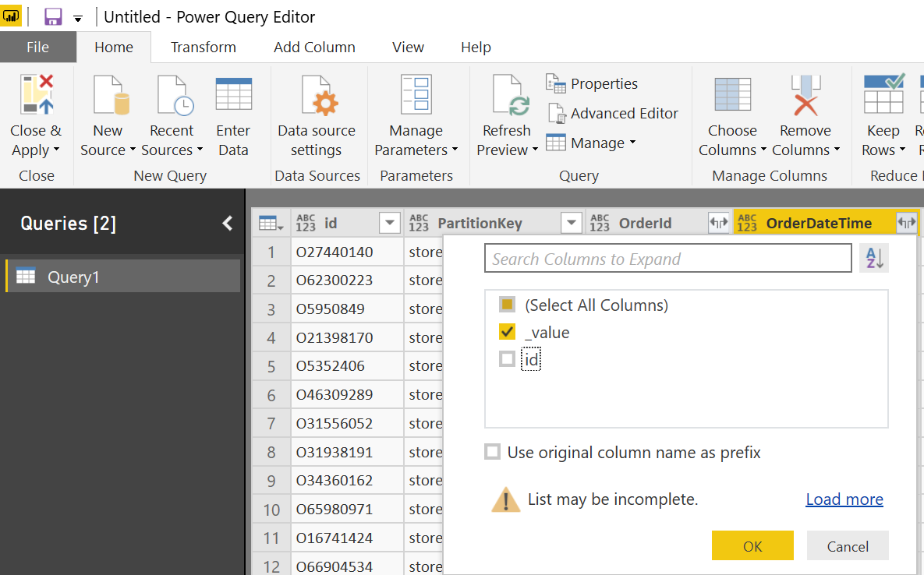
Task: Expand the Remove Columns dropdown arrow
Action: (837, 150)
